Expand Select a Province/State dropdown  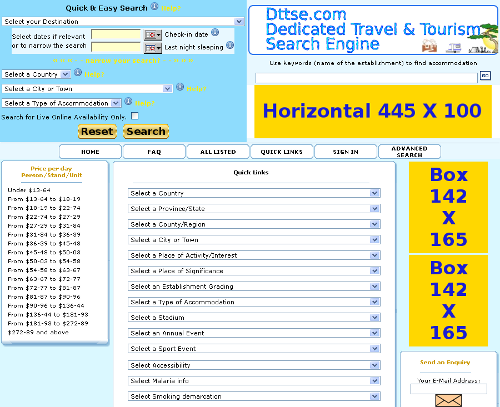254,209
